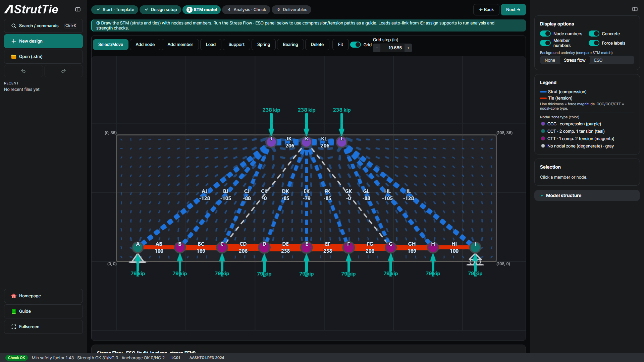Start a New design
The width and height of the screenshot is (644, 362).
click(x=43, y=41)
